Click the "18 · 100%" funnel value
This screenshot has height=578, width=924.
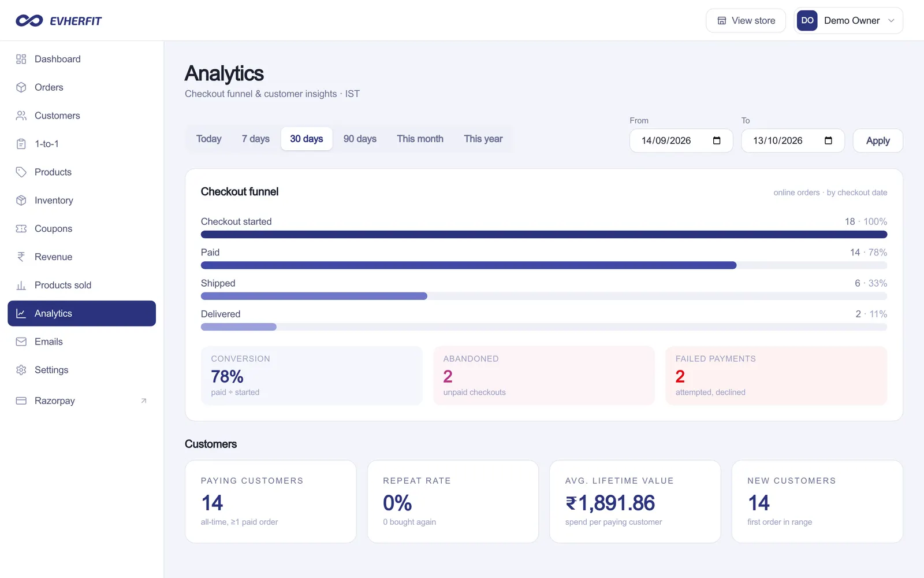point(866,221)
